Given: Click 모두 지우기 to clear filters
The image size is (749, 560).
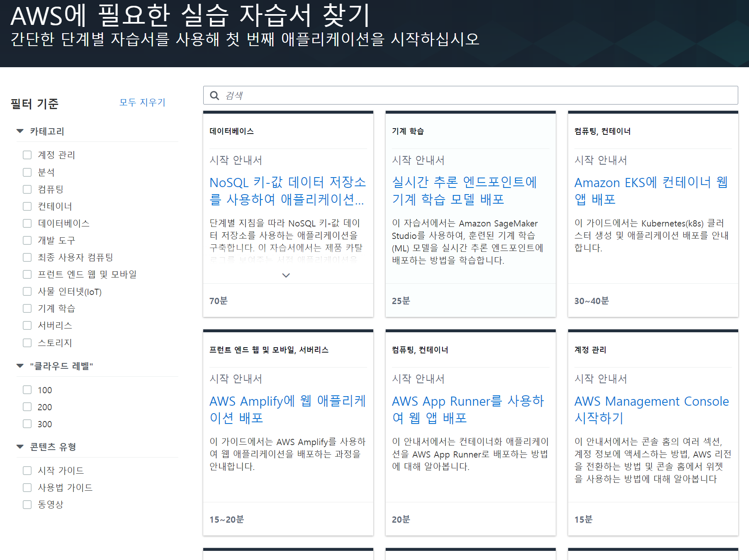Looking at the screenshot, I should click(x=142, y=102).
